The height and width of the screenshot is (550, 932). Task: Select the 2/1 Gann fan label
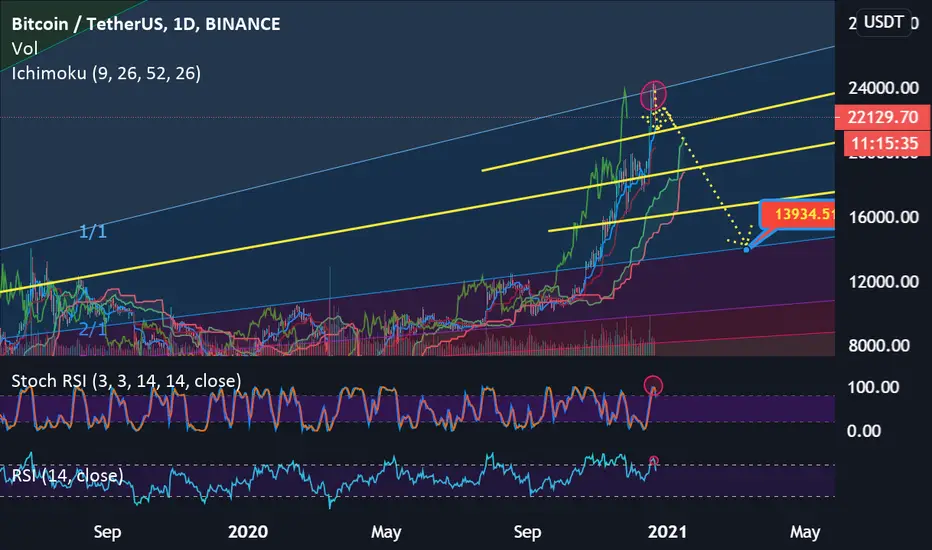[x=93, y=328]
